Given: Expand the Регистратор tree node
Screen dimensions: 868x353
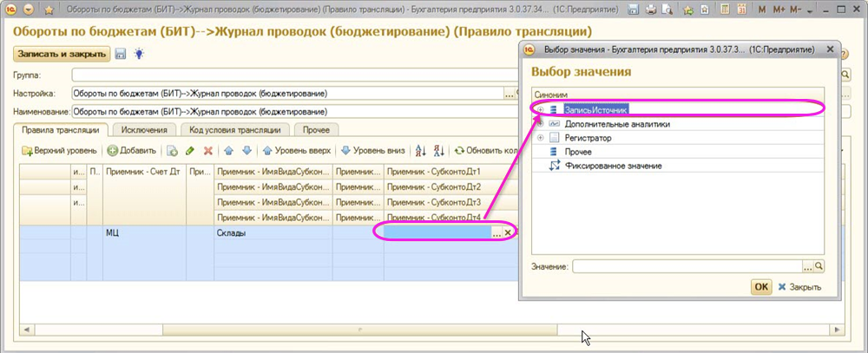Looking at the screenshot, I should coord(540,138).
